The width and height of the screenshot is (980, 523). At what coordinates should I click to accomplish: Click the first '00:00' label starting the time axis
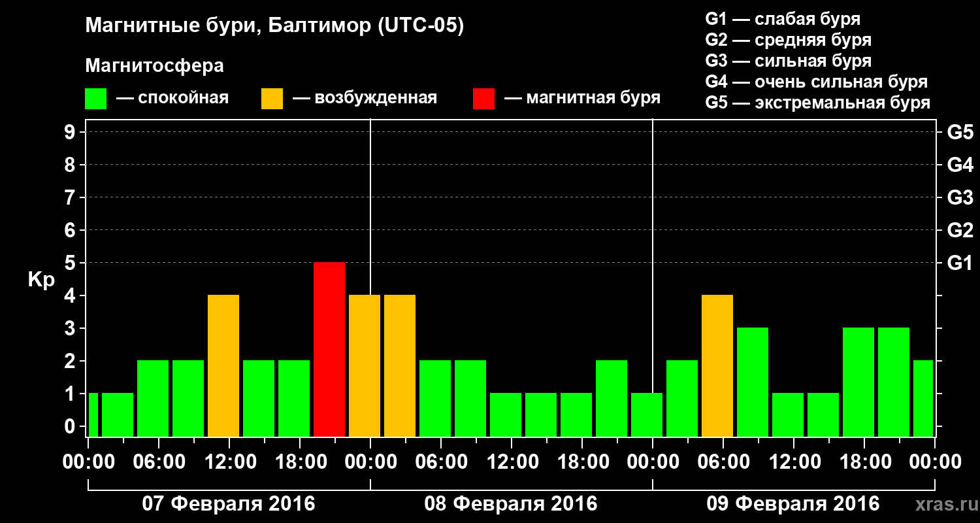tap(88, 462)
